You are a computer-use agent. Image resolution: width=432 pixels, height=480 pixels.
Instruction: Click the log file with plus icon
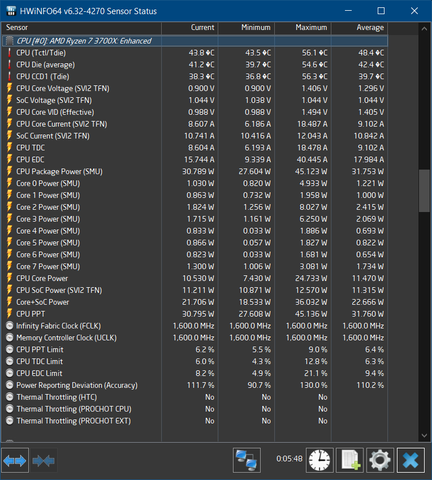click(x=350, y=460)
